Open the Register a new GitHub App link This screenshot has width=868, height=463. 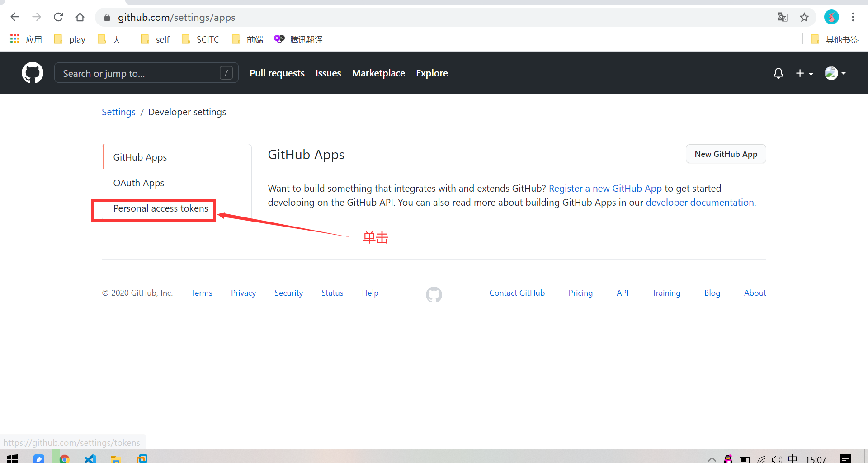coord(605,188)
